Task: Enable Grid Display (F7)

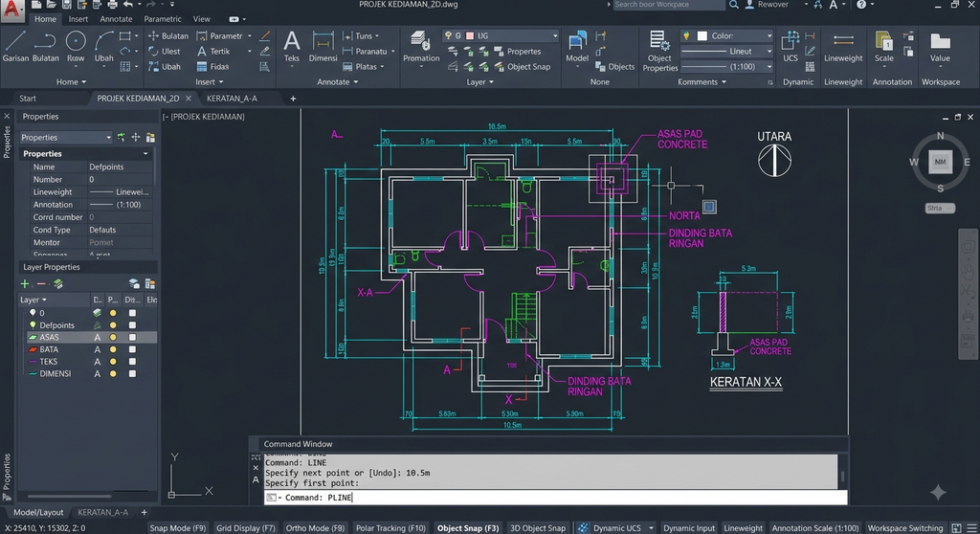Action: click(x=246, y=527)
